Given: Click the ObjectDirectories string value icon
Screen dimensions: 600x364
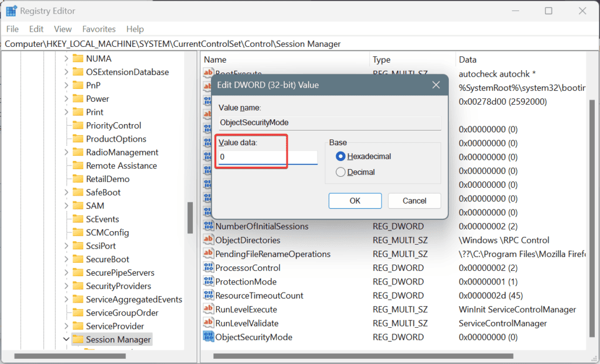Looking at the screenshot, I should 209,240.
